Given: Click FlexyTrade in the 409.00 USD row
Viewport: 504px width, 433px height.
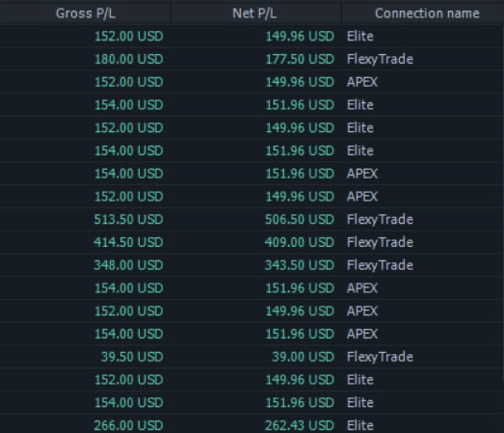Looking at the screenshot, I should [380, 242].
